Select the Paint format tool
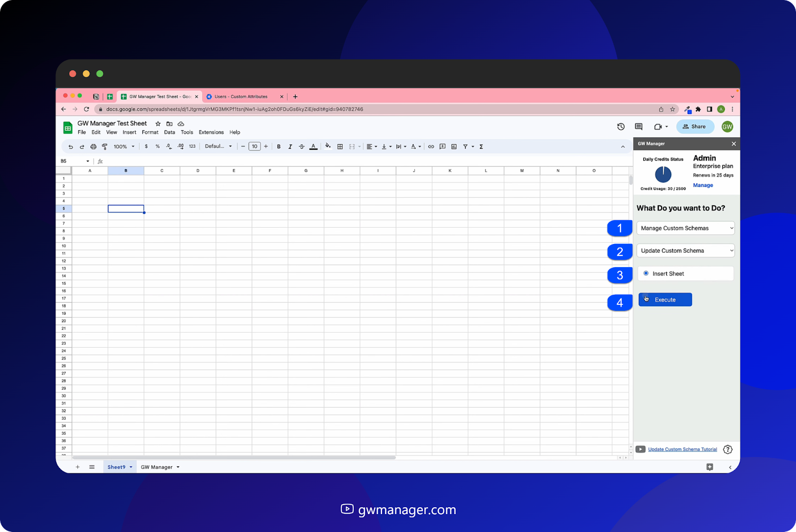This screenshot has width=796, height=532. (x=104, y=146)
